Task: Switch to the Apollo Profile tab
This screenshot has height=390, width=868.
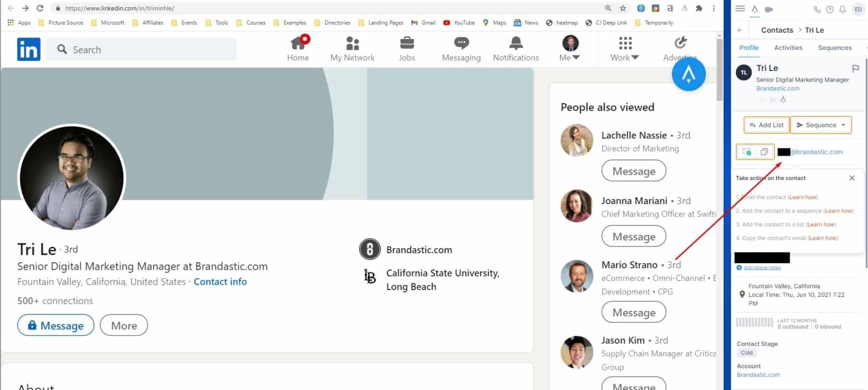Action: (x=749, y=48)
